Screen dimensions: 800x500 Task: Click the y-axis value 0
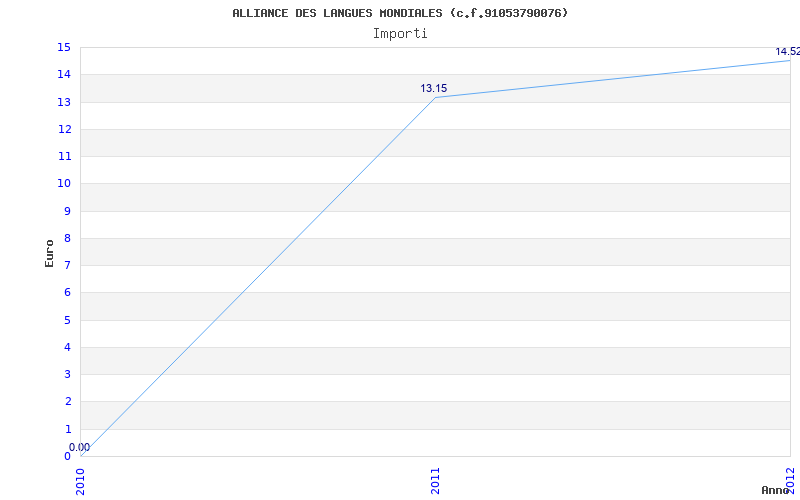[x=67, y=456]
